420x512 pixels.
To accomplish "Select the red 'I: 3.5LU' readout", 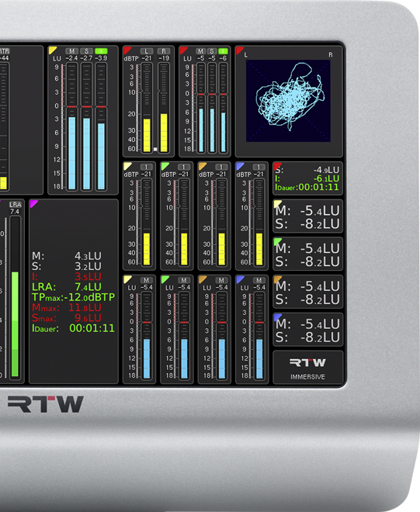I will point(67,277).
